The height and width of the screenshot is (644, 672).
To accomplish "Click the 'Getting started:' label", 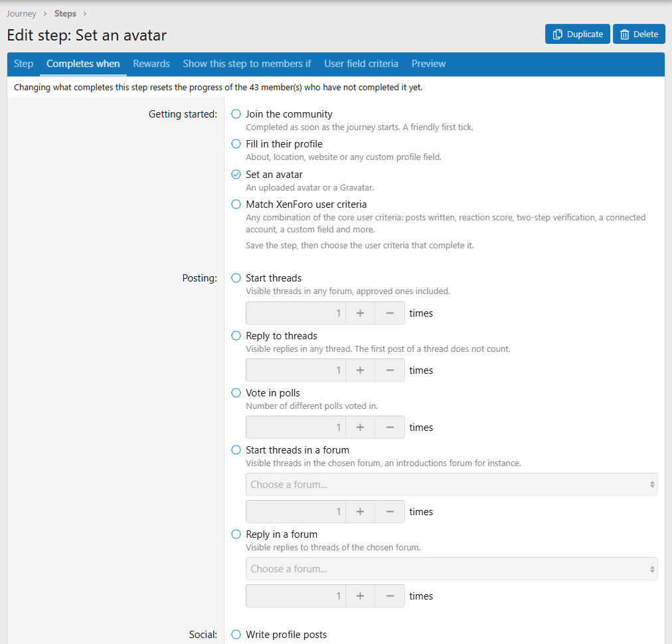I will click(183, 114).
